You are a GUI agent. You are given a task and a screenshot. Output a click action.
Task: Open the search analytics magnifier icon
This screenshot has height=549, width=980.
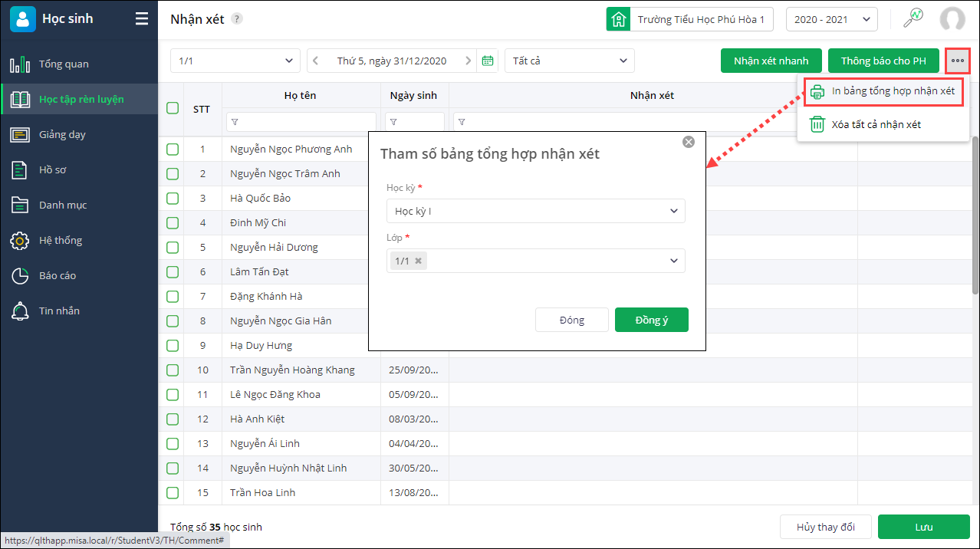point(913,18)
